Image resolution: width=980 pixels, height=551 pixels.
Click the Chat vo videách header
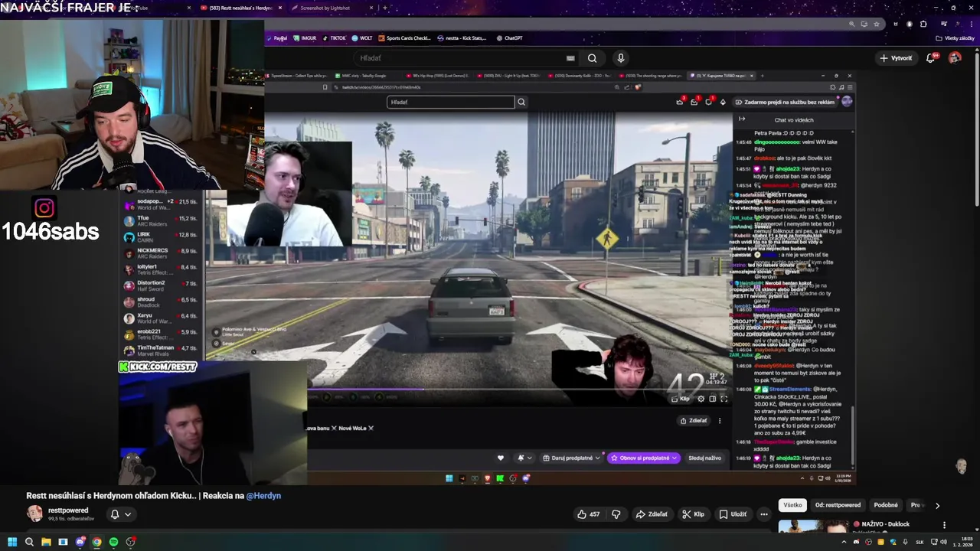[x=794, y=120]
